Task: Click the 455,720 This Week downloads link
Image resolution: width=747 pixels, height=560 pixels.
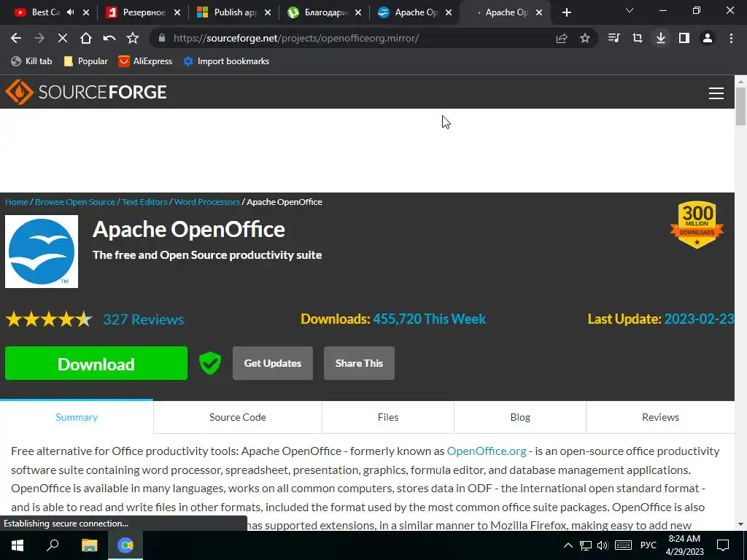Action: pos(429,319)
